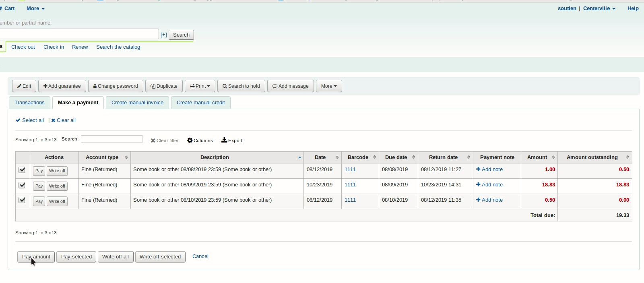Focus the table Search filter field
The width and height of the screenshot is (644, 283).
[x=111, y=139]
